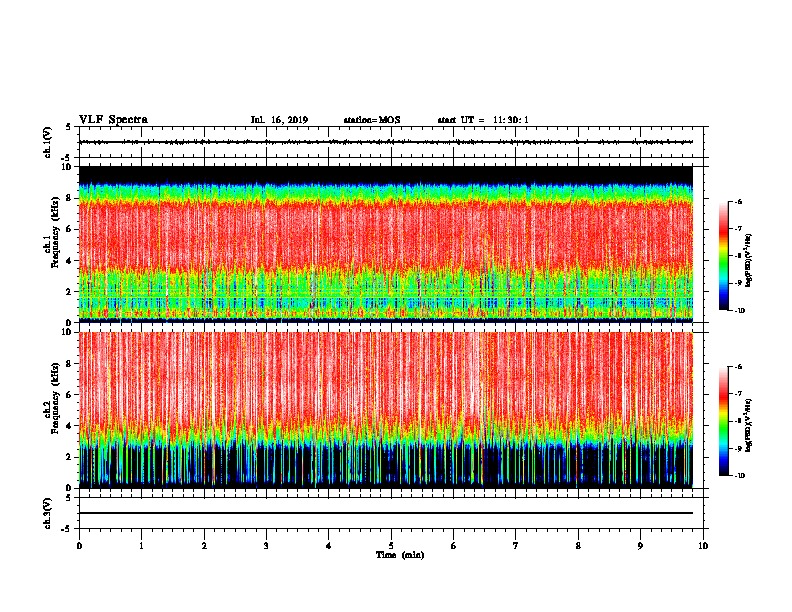Click the "9" tick label on time axis

coord(640,545)
